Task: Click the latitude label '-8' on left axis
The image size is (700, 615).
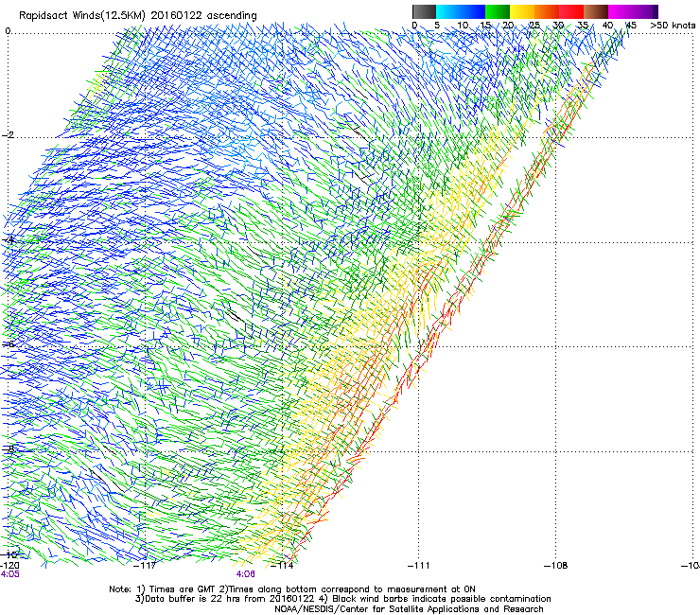Action: point(8,448)
